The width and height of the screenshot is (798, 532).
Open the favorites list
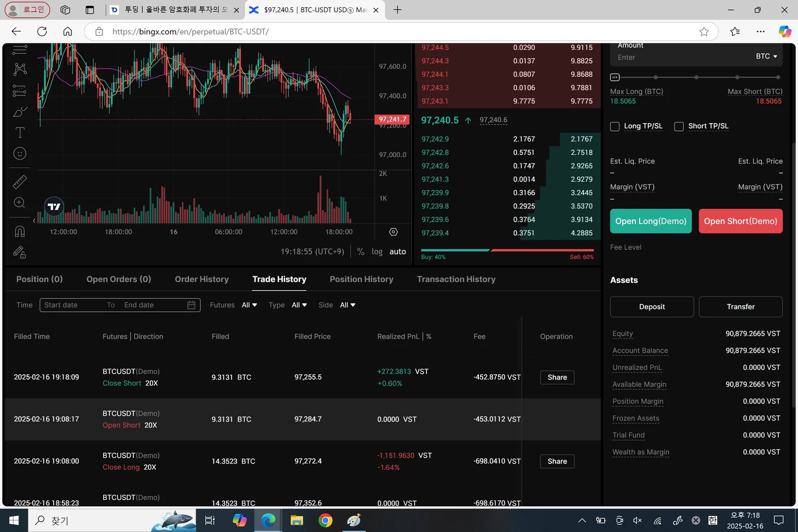coord(735,32)
